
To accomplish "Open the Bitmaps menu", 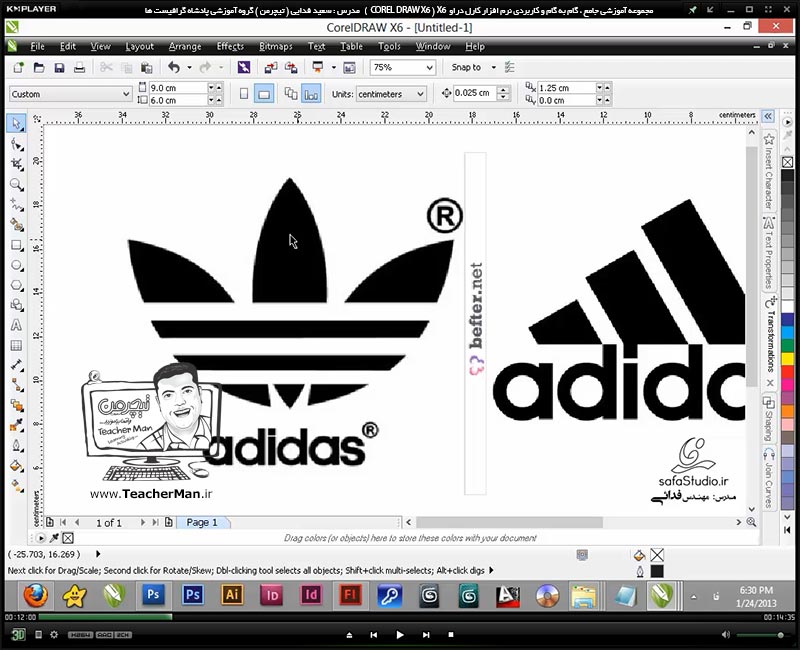I will tap(276, 46).
